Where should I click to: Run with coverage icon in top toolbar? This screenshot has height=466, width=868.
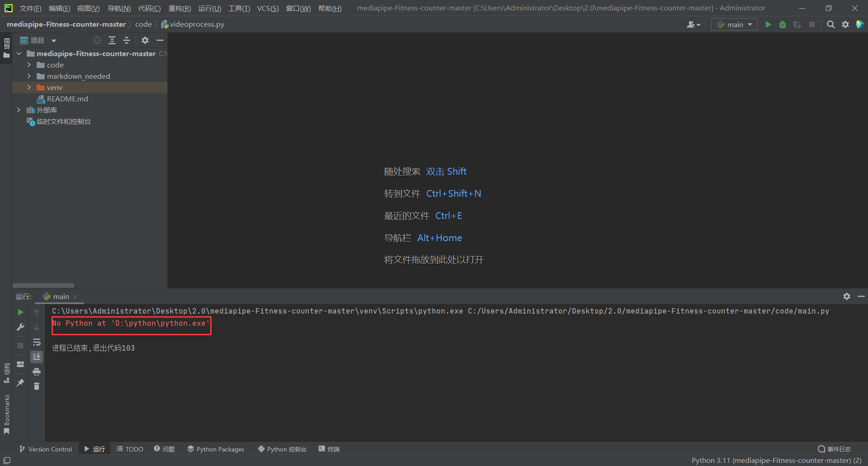[x=797, y=24]
